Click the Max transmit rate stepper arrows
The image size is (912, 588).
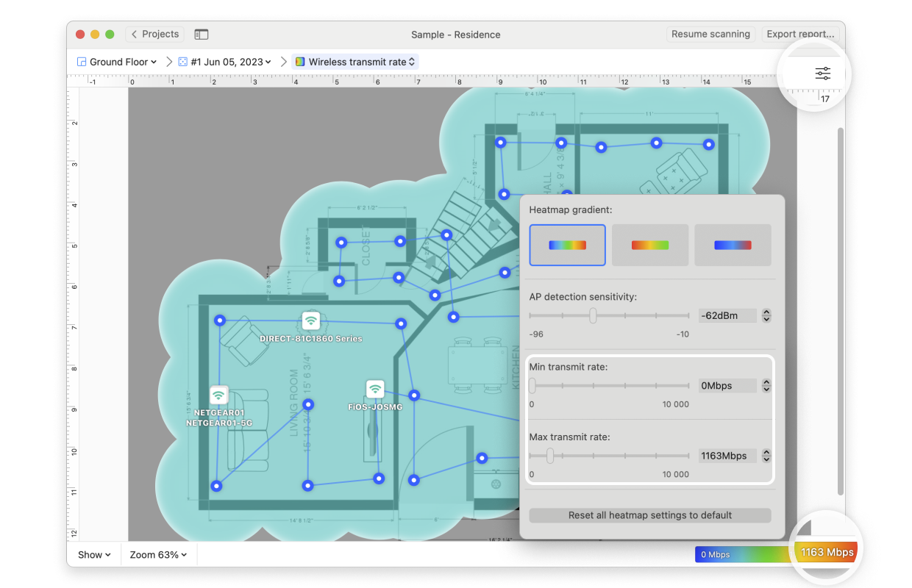tap(766, 456)
